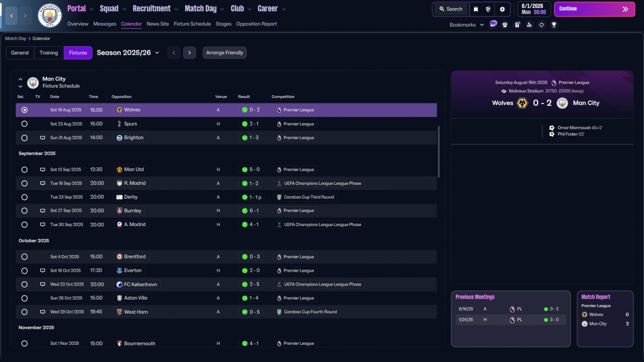Open the scouting person-search icon
This screenshot has height=362, width=644.
(x=529, y=25)
